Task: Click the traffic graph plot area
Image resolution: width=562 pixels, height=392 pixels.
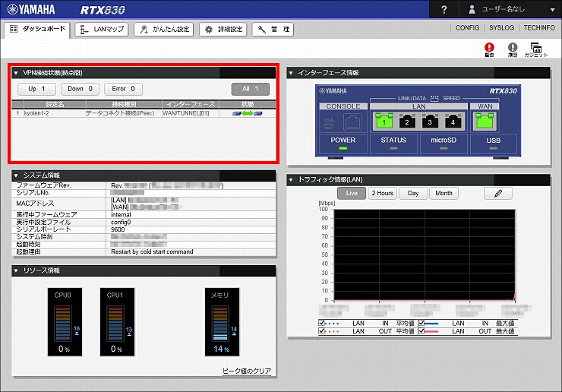Action: tap(425, 254)
